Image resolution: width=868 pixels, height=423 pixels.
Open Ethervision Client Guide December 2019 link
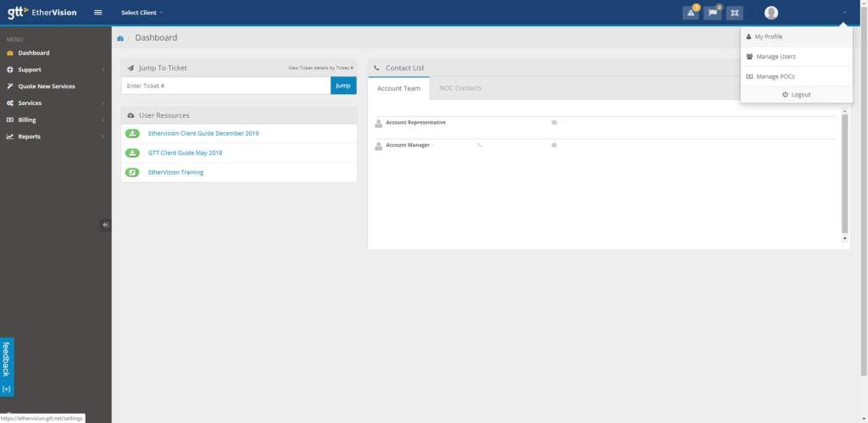point(203,133)
